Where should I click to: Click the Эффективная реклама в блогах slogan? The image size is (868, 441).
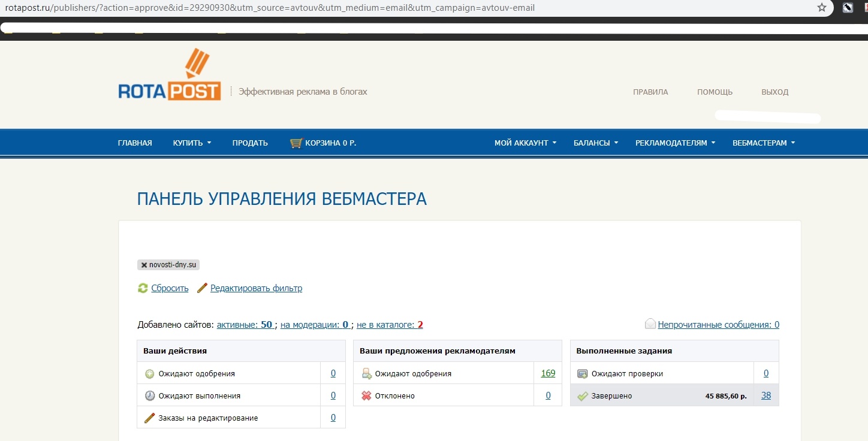click(x=303, y=92)
